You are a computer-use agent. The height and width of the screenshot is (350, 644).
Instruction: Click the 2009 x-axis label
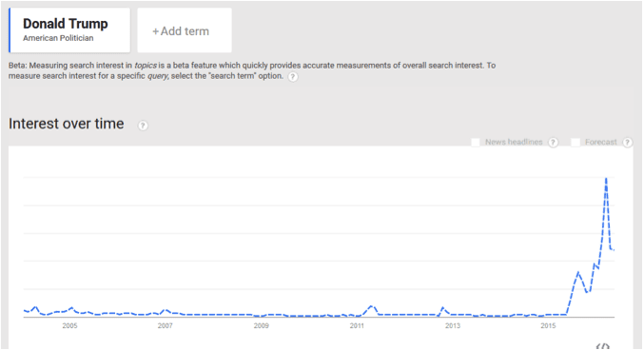[262, 326]
